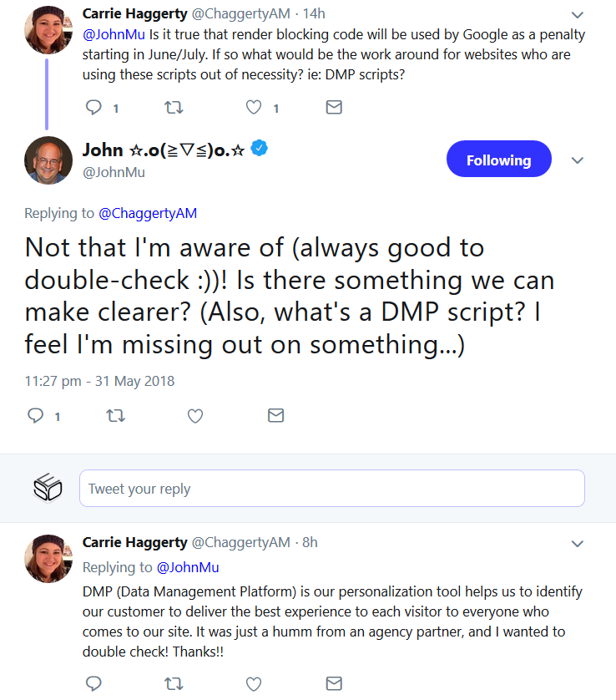Open dropdown arrow on Carrie's first tweet

[577, 15]
